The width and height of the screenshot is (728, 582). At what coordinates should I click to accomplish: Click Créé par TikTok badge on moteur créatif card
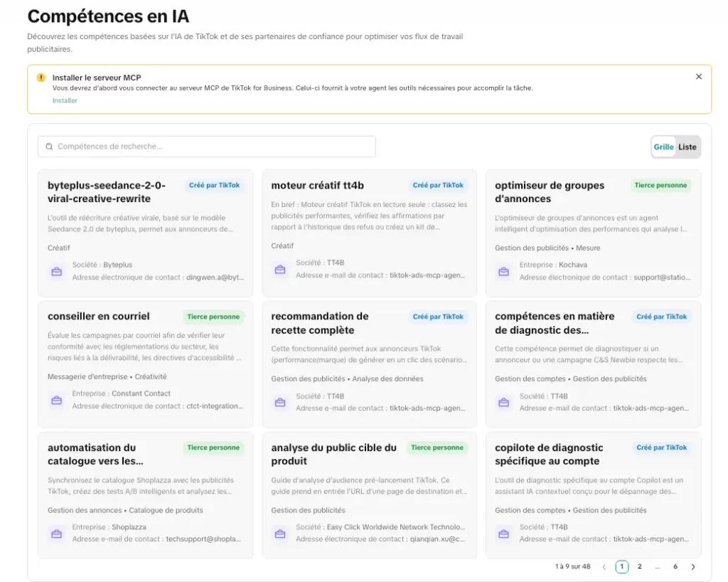tap(438, 185)
